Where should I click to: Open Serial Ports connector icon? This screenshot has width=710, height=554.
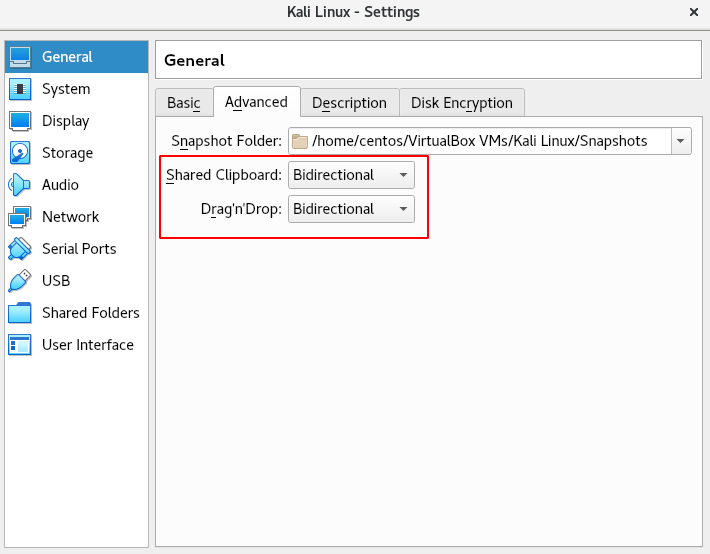point(20,249)
